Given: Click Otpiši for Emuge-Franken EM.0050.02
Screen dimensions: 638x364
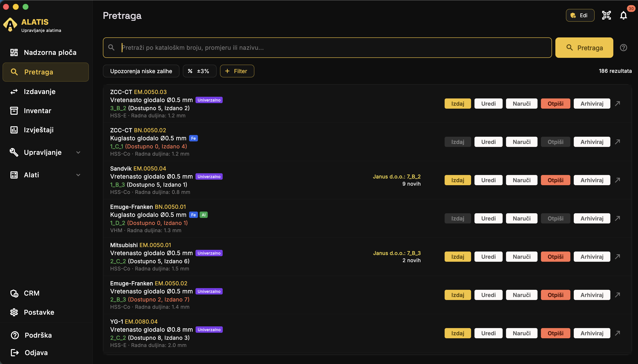Looking at the screenshot, I should pyautogui.click(x=555, y=295).
